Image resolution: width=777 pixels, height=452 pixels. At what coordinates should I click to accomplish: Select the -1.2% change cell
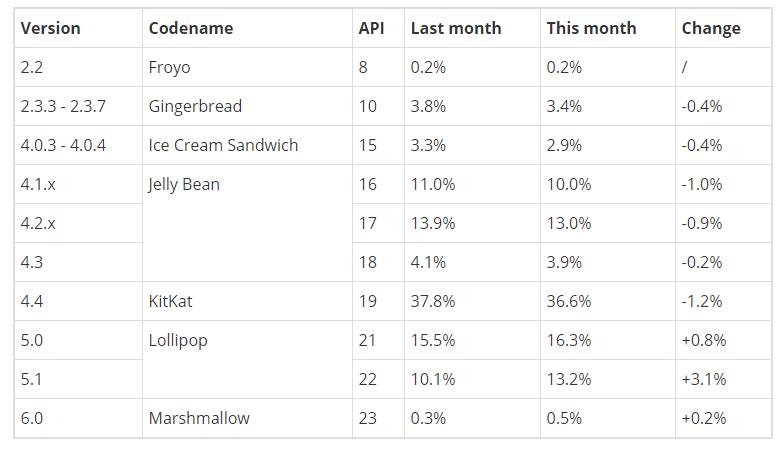[702, 301]
